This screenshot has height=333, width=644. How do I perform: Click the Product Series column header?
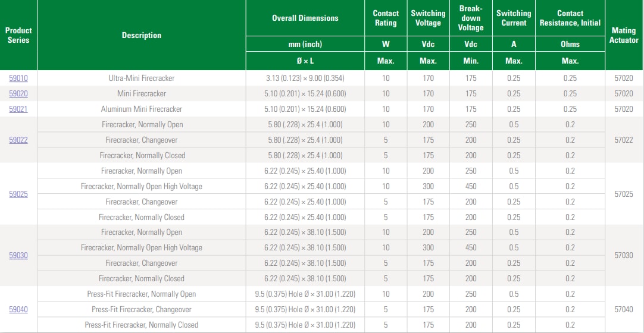coord(18,35)
